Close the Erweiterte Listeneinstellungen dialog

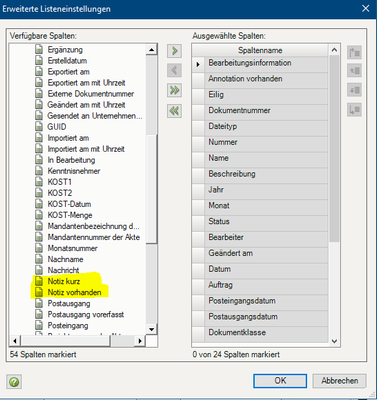366,8
